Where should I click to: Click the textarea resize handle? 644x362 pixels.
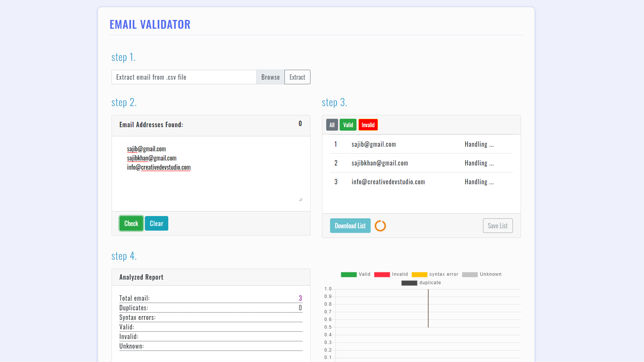click(301, 200)
